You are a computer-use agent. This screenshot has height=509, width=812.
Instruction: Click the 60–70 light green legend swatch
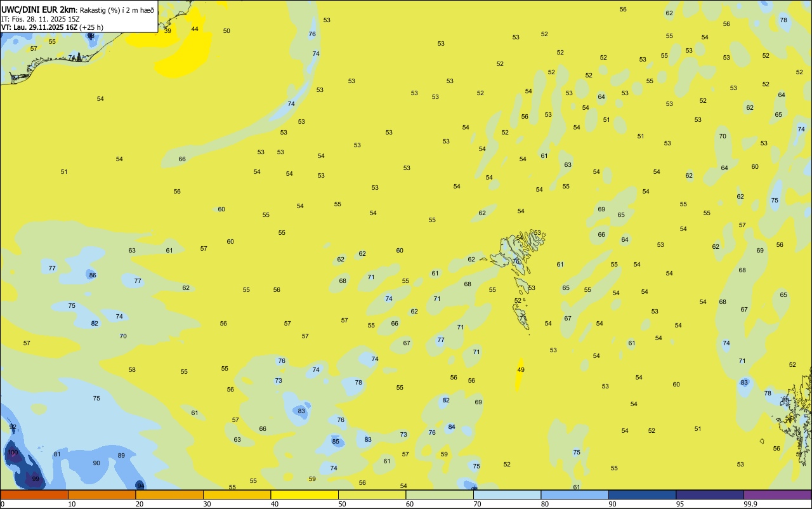[x=440, y=494]
